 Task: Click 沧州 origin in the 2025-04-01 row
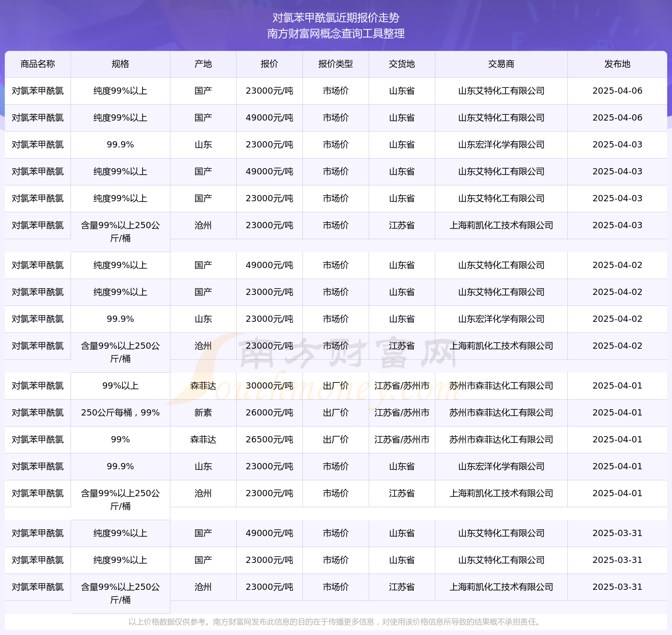[x=203, y=493]
